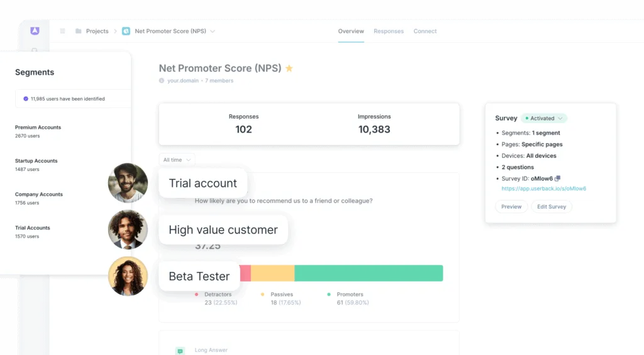The width and height of the screenshot is (644, 355).
Task: Select the Trial Accounts segment
Action: 33,232
